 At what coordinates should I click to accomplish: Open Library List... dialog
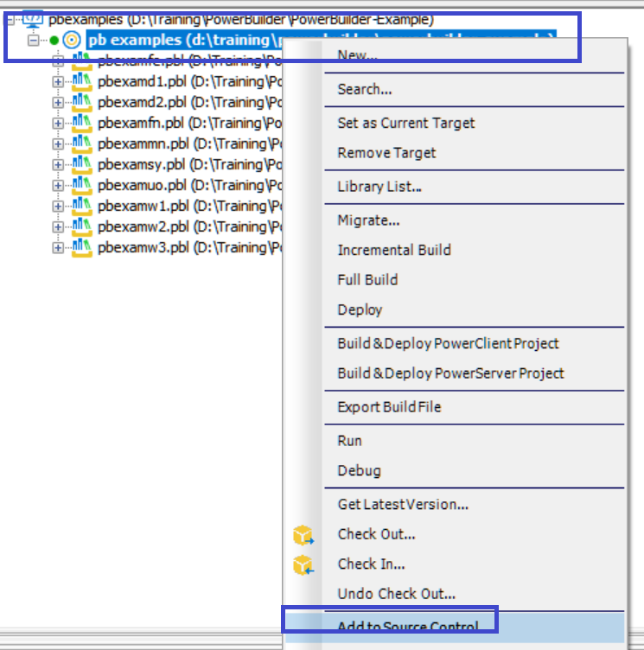[x=379, y=187]
